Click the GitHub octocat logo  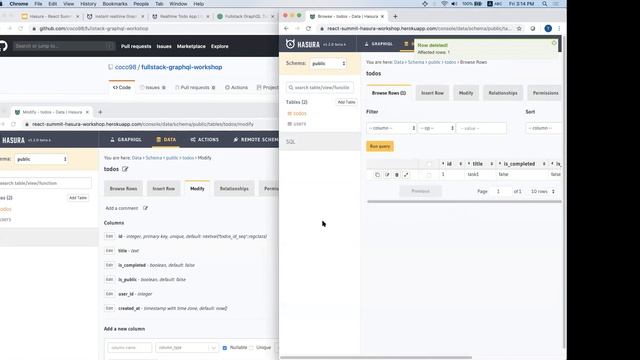[3, 46]
